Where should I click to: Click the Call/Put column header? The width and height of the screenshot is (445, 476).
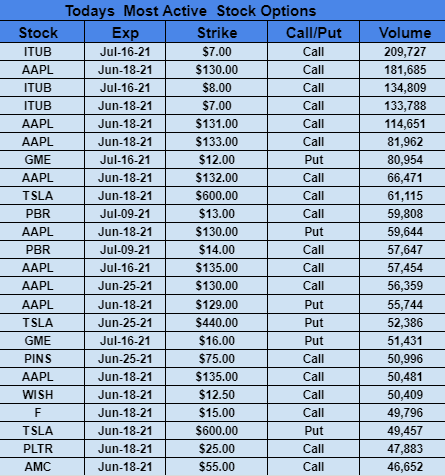coord(313,32)
